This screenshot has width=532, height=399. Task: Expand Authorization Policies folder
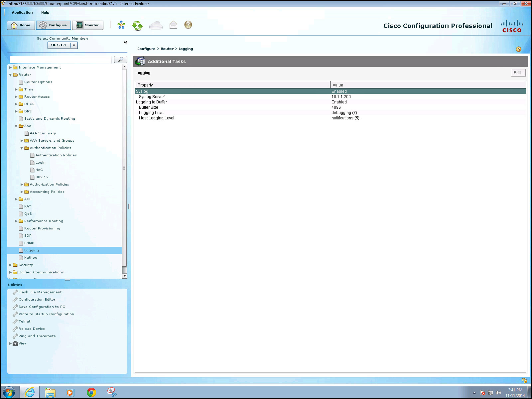22,185
